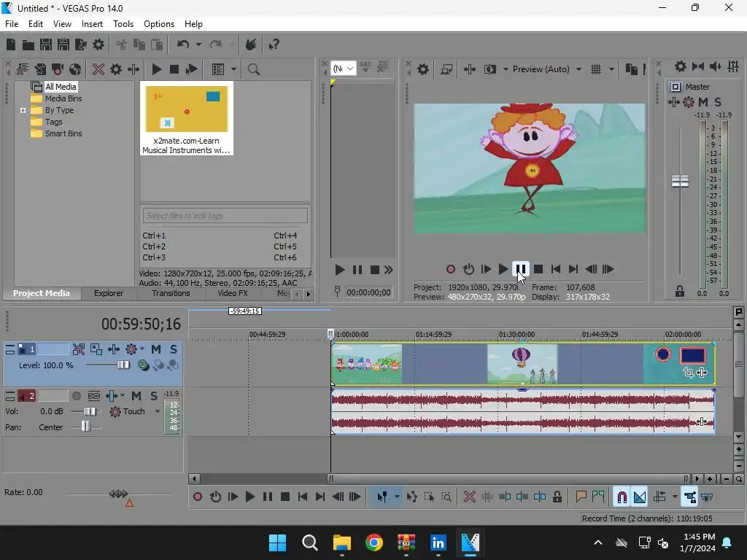Solo the Master bus

tap(718, 102)
